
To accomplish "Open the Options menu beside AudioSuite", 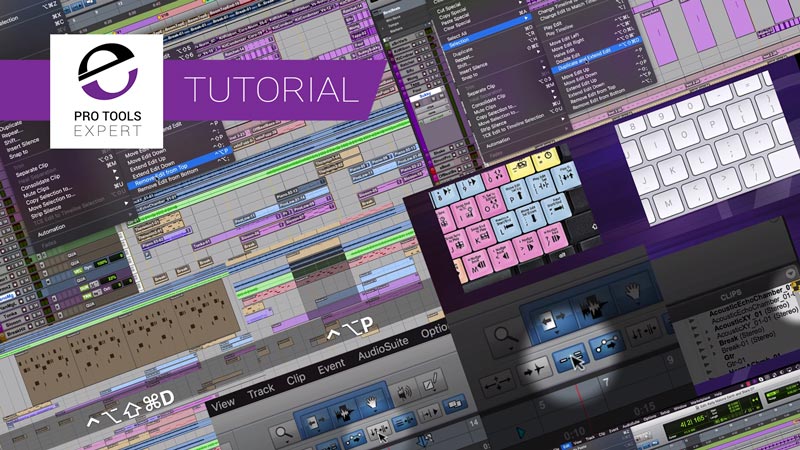I will pos(434,332).
